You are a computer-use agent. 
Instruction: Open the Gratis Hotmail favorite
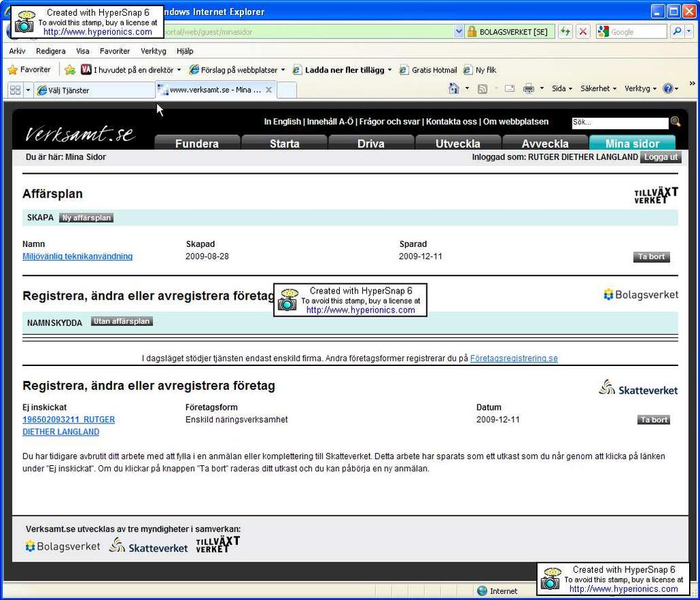[428, 70]
